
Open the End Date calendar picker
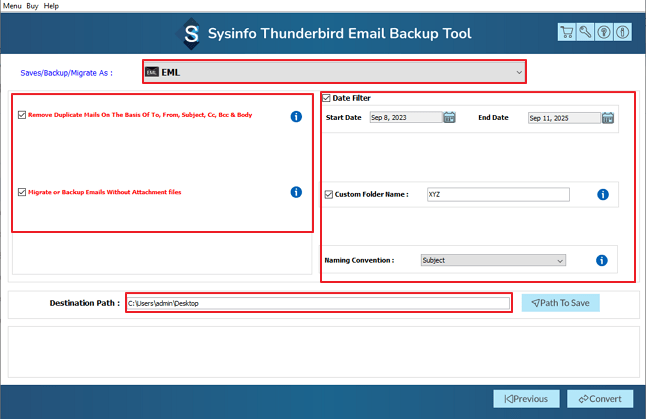click(608, 118)
